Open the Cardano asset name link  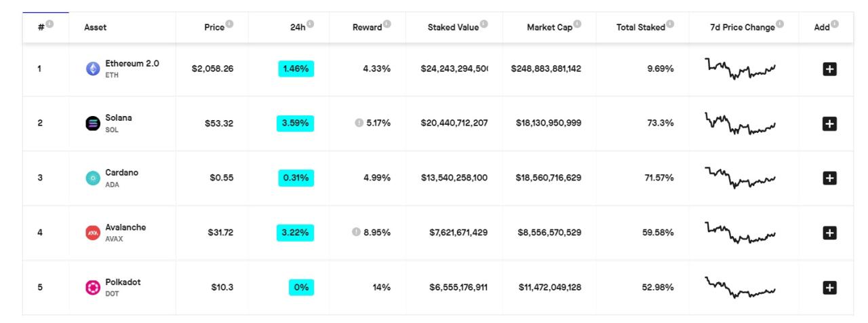[x=121, y=173]
